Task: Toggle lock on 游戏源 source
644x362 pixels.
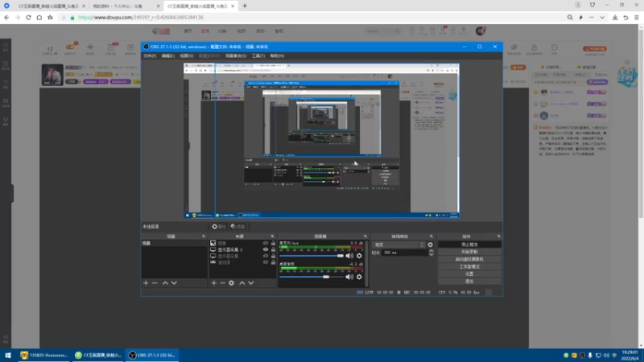Action: [273, 262]
